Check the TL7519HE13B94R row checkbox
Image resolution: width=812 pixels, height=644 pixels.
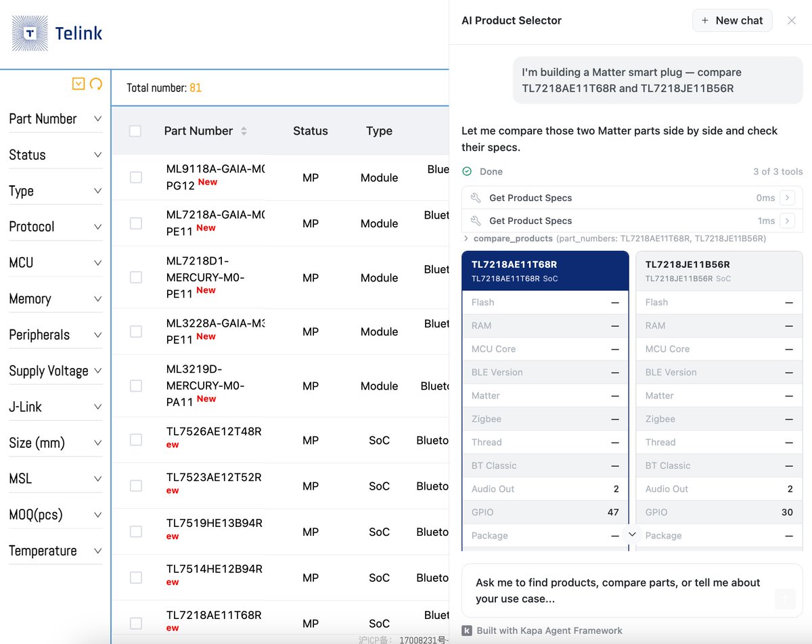[x=136, y=532]
